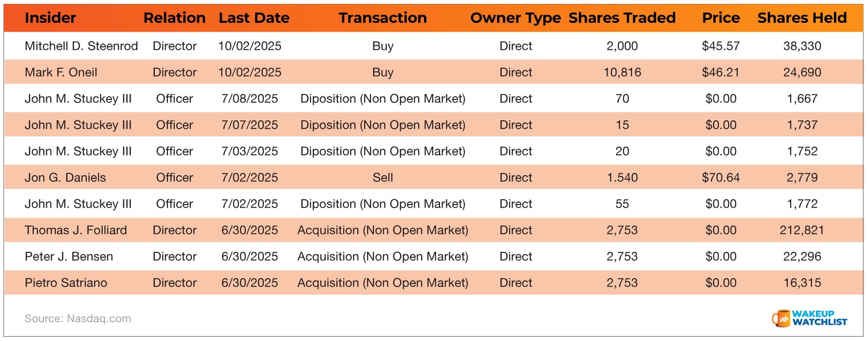Select the Price column header
The width and height of the screenshot is (868, 341).
(720, 18)
